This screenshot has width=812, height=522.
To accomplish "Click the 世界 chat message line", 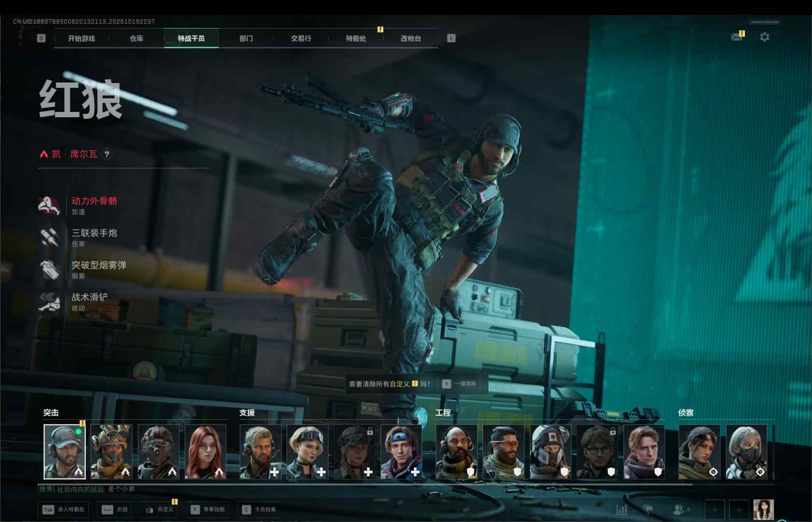I will [x=87, y=489].
